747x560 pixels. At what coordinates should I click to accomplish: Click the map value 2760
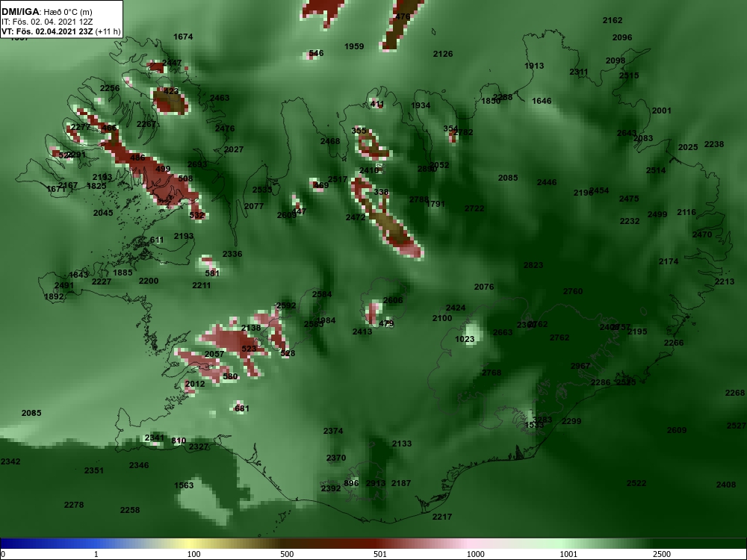click(x=573, y=291)
